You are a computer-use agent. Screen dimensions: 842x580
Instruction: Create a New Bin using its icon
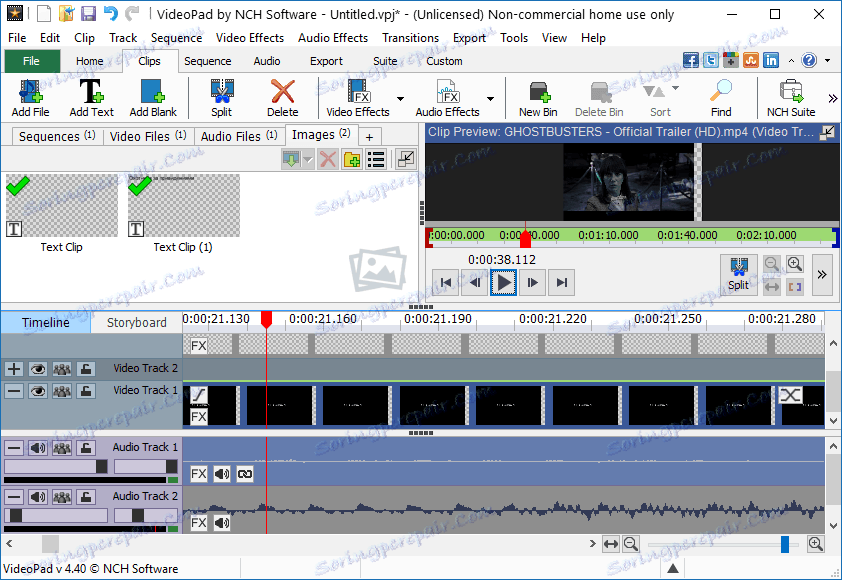pos(537,91)
